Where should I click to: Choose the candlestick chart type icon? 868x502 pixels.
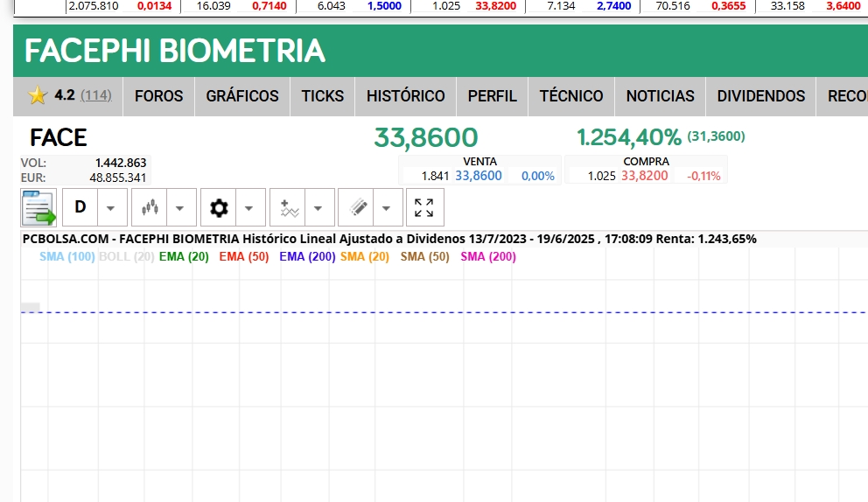tap(150, 207)
